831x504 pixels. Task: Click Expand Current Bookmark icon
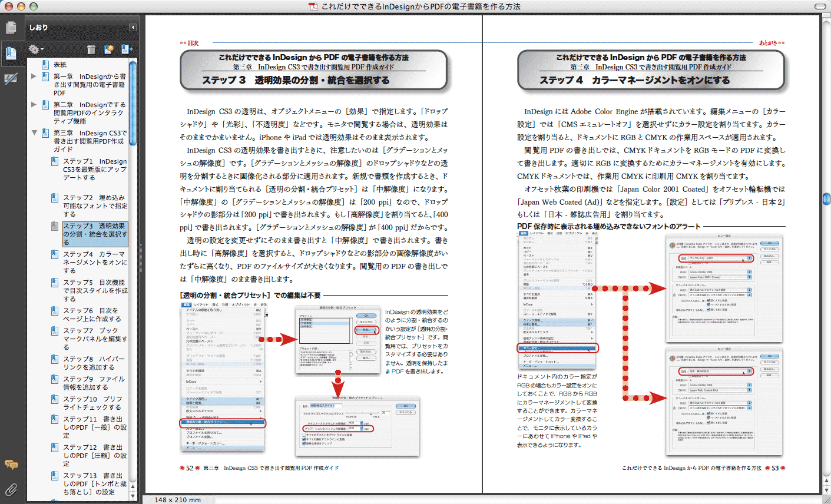click(x=126, y=49)
